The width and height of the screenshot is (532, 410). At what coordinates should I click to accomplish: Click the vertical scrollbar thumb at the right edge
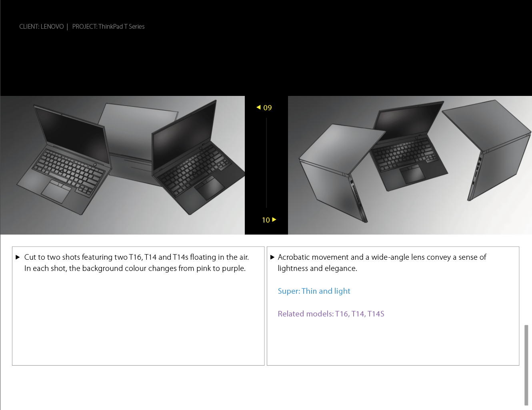pyautogui.click(x=526, y=365)
